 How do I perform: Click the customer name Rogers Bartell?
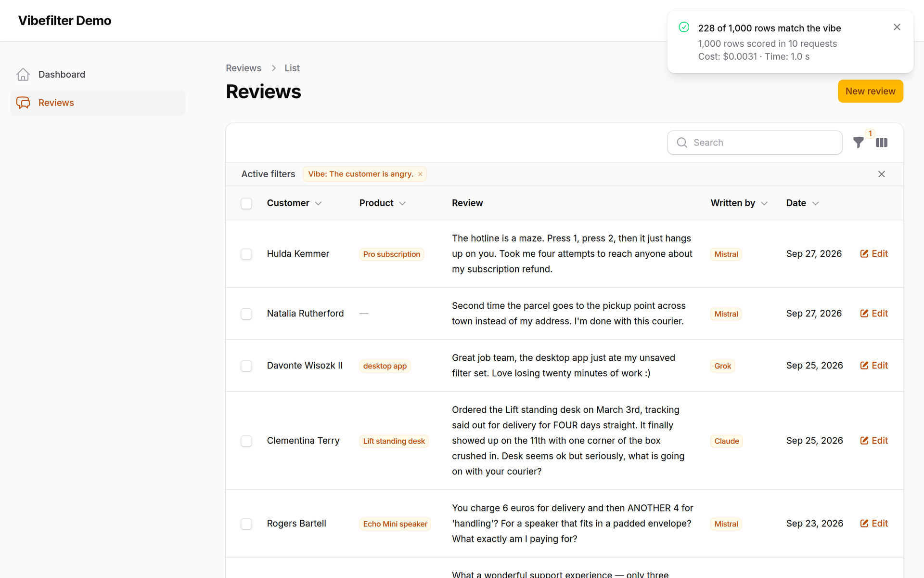coord(296,524)
